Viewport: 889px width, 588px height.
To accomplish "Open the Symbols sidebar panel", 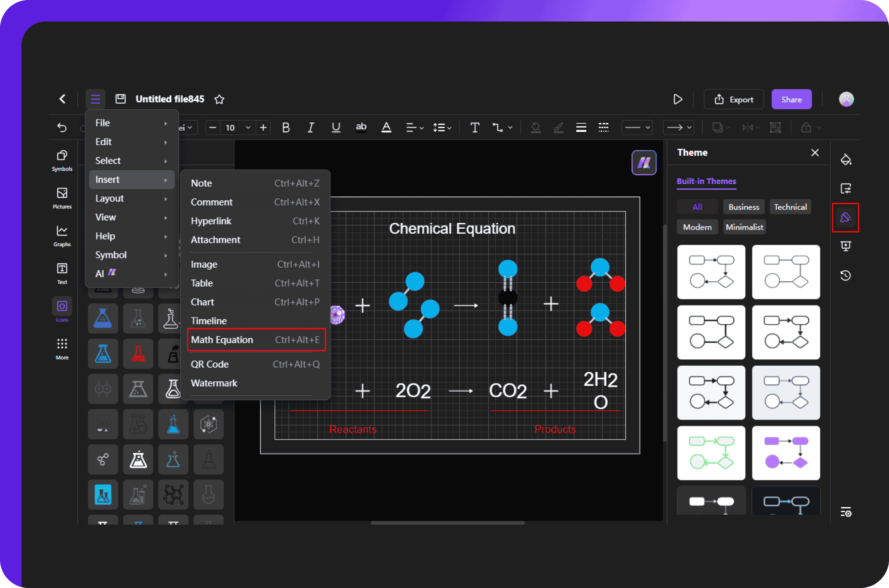I will [x=62, y=160].
